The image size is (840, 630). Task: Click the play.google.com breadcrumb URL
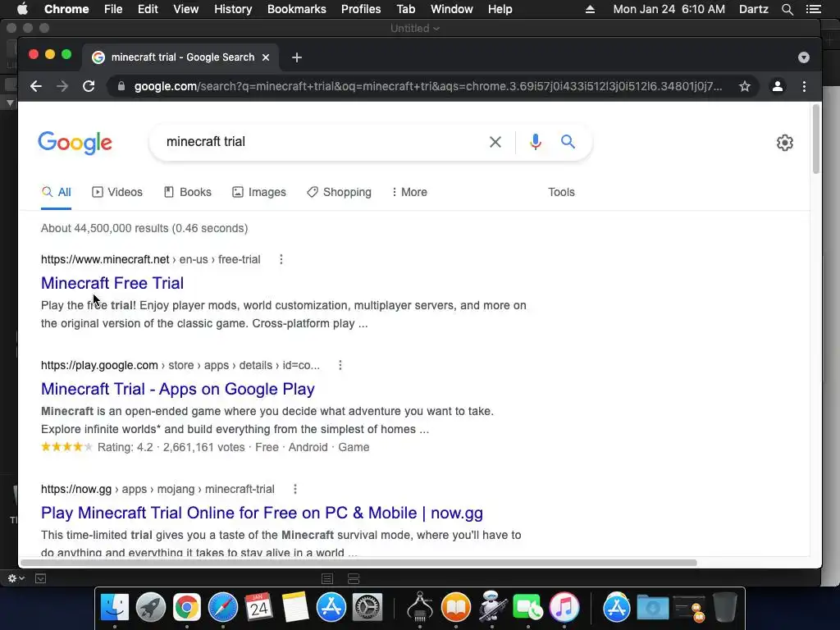pyautogui.click(x=180, y=365)
